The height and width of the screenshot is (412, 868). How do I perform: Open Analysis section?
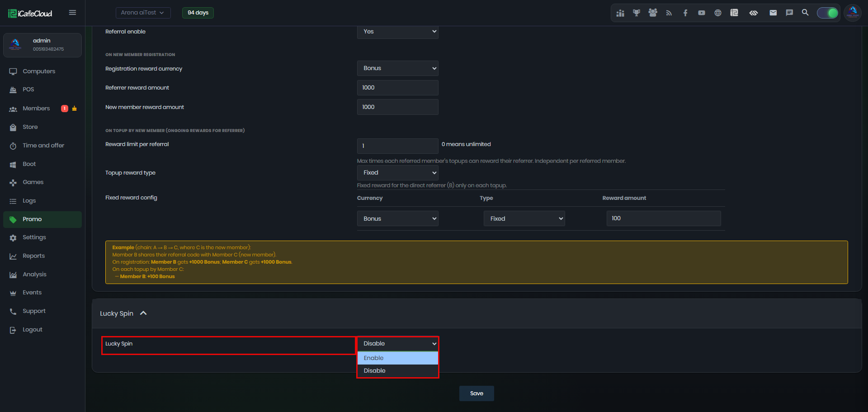pos(42,275)
